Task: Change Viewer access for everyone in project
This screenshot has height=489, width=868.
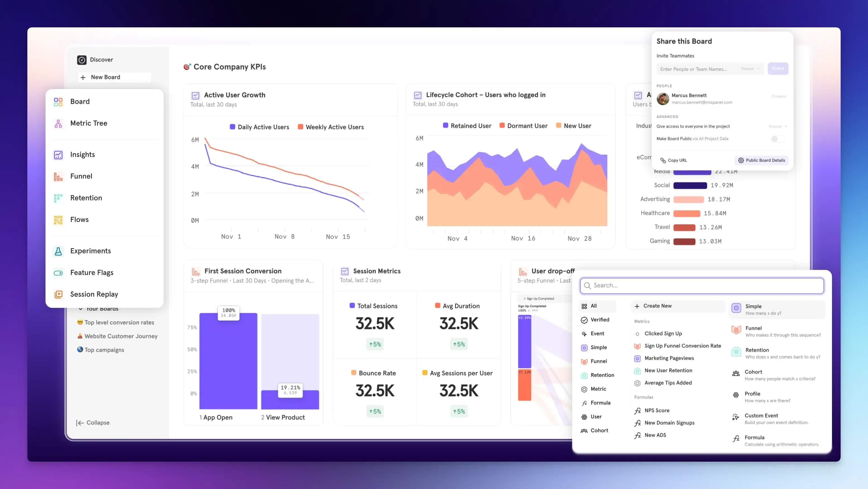Action: pos(777,126)
